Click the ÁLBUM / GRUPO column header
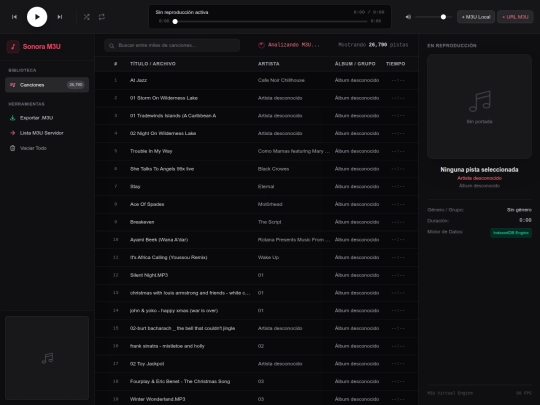The image size is (540, 405). (x=355, y=64)
